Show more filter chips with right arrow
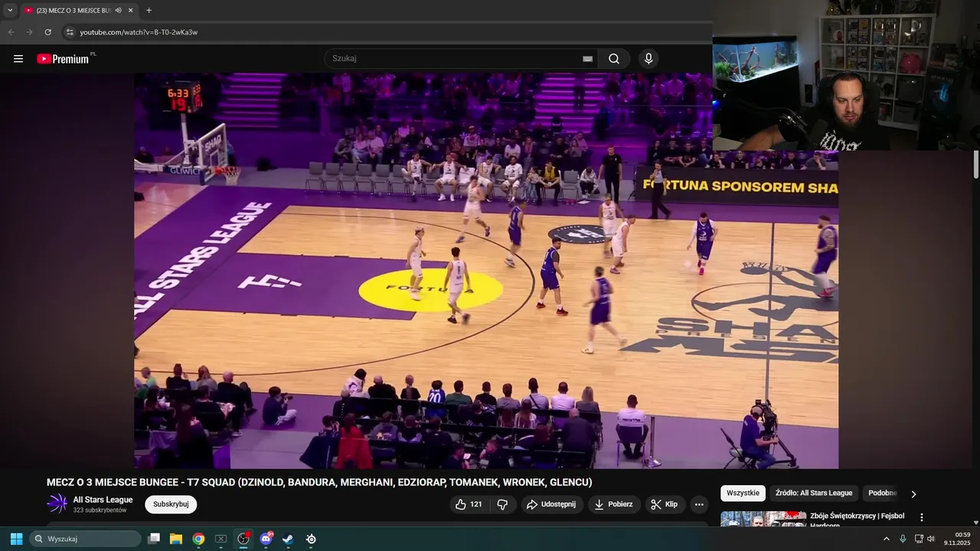 (913, 494)
